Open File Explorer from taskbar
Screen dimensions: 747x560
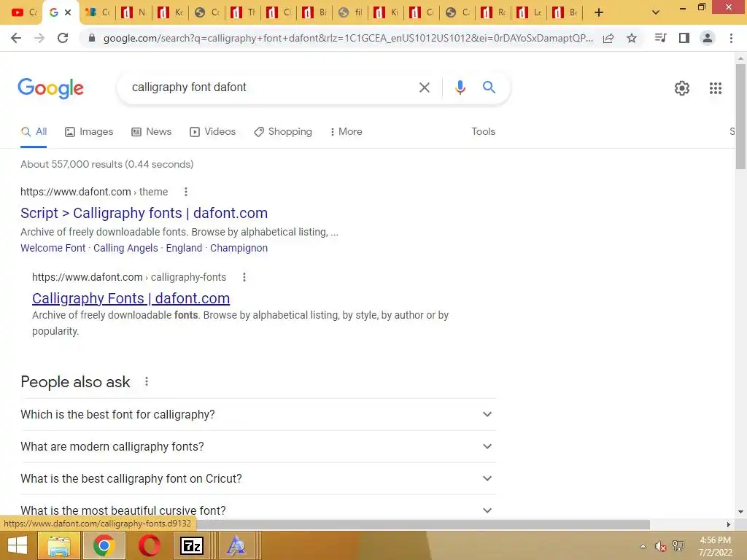click(x=59, y=545)
